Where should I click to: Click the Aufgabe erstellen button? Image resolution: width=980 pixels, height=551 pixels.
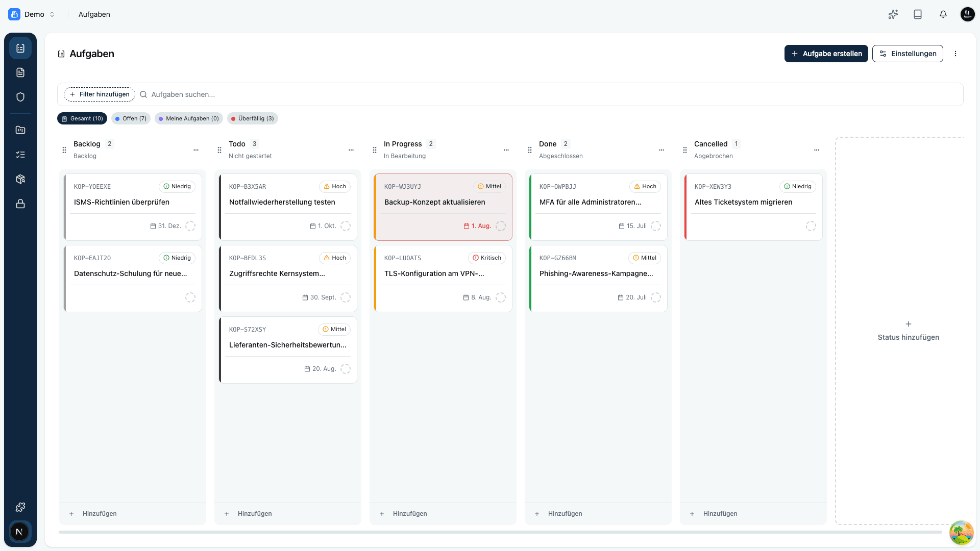tap(826, 54)
